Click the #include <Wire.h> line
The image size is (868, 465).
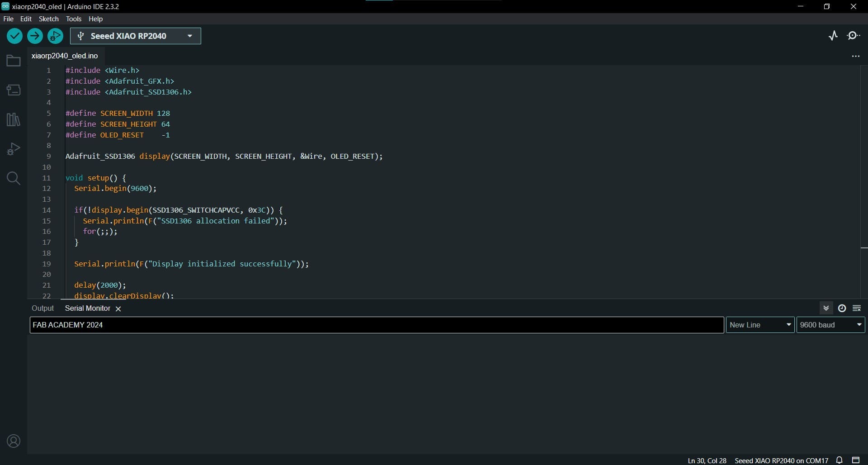(102, 70)
